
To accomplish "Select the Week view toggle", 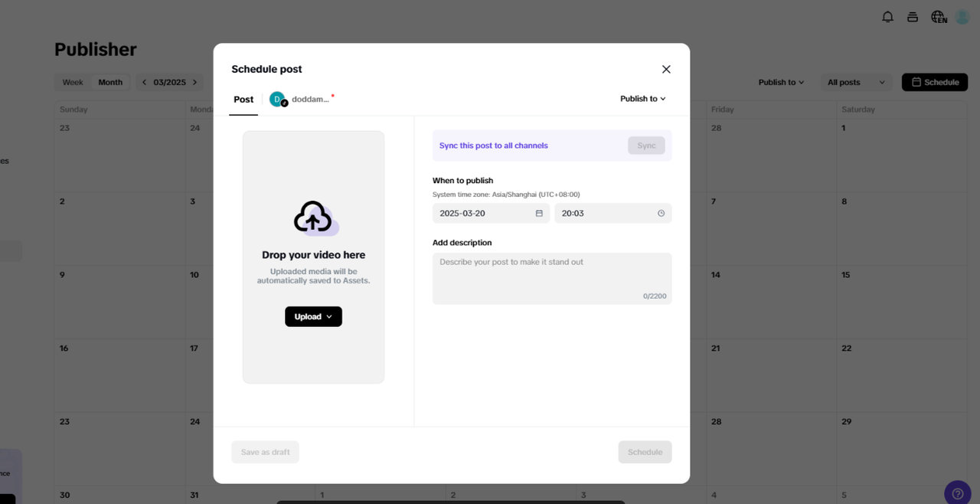I will 72,82.
